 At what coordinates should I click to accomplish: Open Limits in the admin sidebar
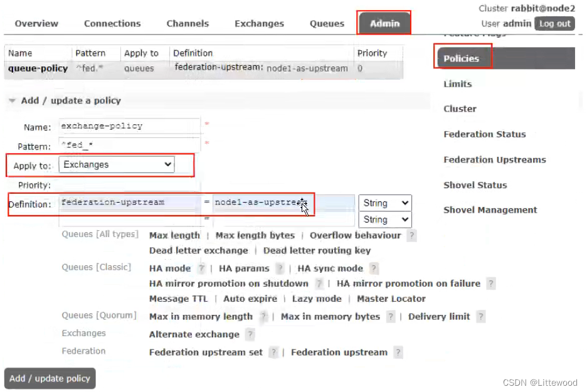tap(457, 84)
